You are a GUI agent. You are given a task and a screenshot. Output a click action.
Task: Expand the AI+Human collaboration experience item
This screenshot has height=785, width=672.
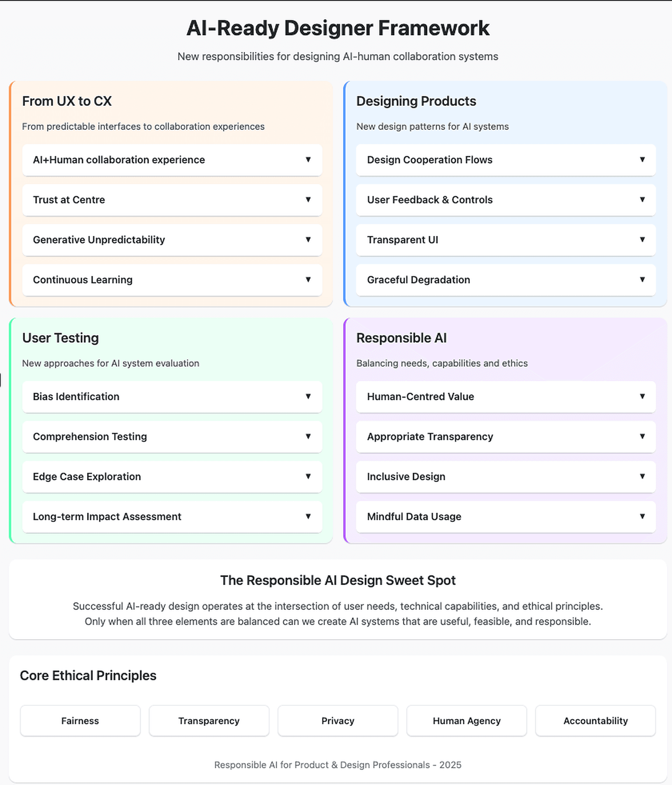(172, 160)
